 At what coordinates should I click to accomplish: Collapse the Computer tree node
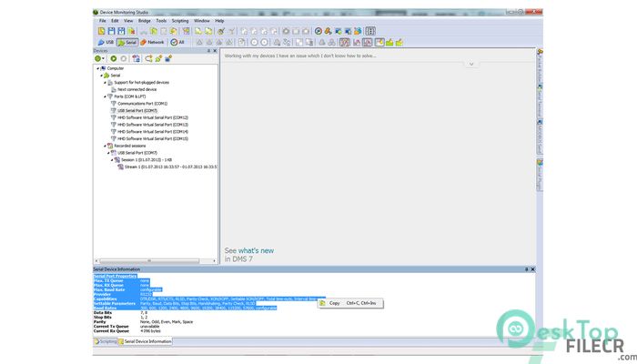click(98, 68)
